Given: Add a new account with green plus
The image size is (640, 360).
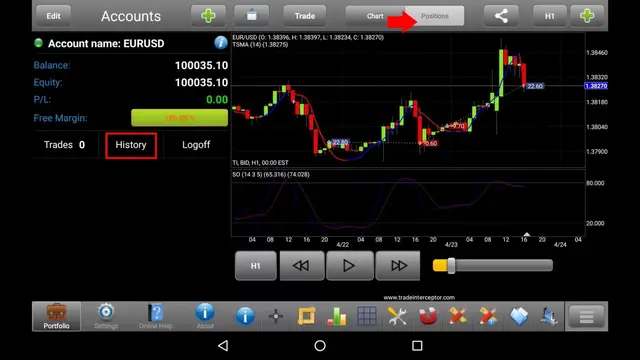Looking at the screenshot, I should point(208,16).
